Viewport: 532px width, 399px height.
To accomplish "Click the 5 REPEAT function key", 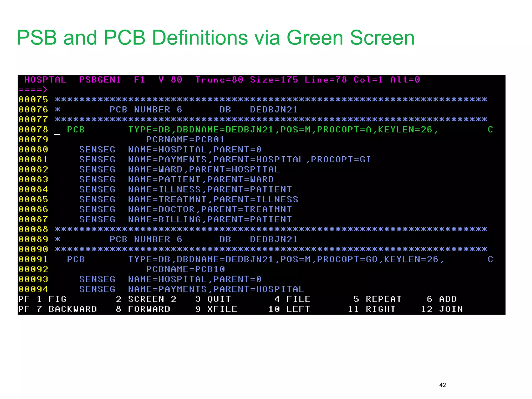I will pos(377,299).
